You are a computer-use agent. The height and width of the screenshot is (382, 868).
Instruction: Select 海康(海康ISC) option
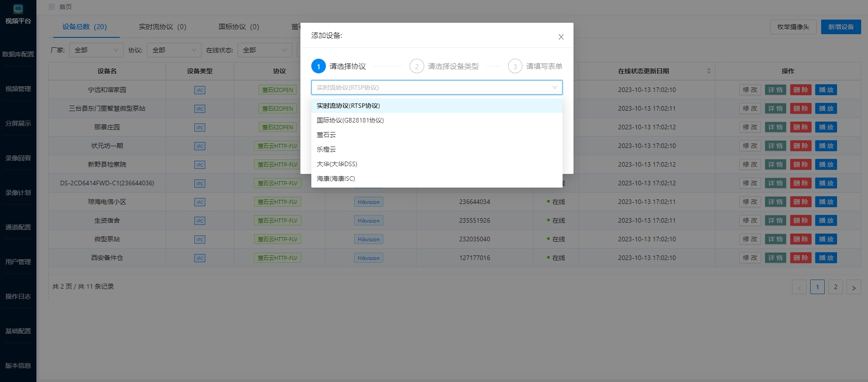(x=437, y=178)
